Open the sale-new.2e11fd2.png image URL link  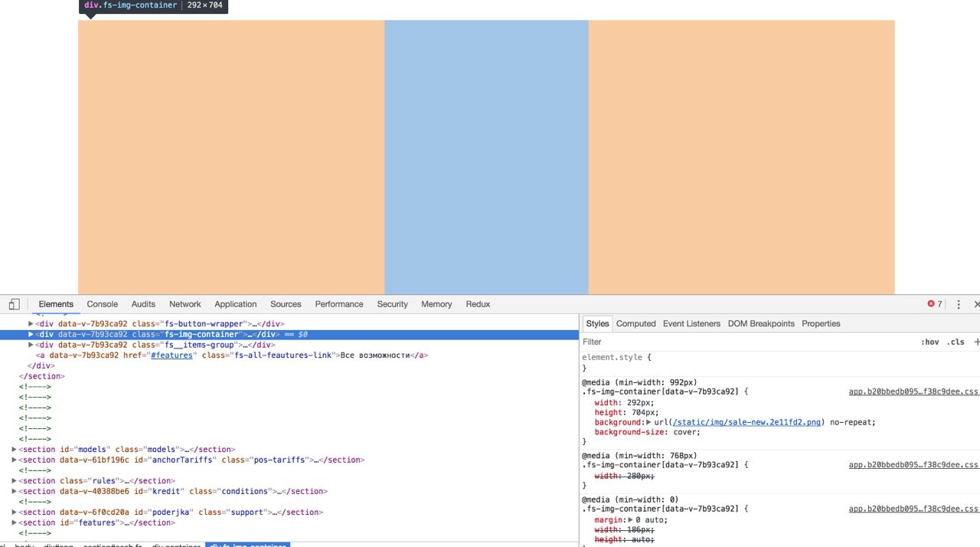(x=747, y=422)
